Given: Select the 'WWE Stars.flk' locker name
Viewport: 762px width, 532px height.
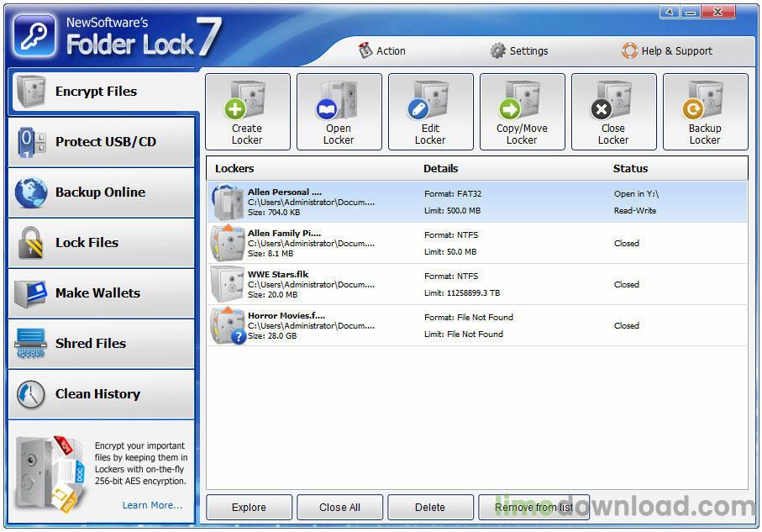Looking at the screenshot, I should pos(278,274).
